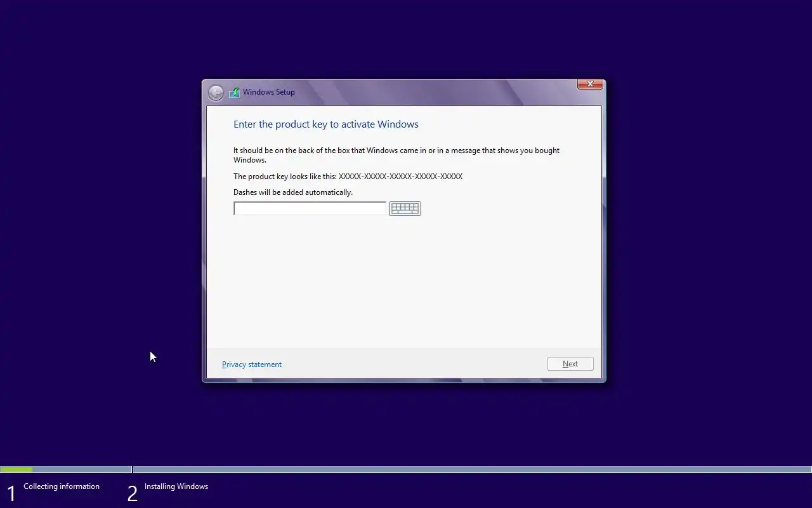812x508 pixels.
Task: Focus the product key input field
Action: 310,208
